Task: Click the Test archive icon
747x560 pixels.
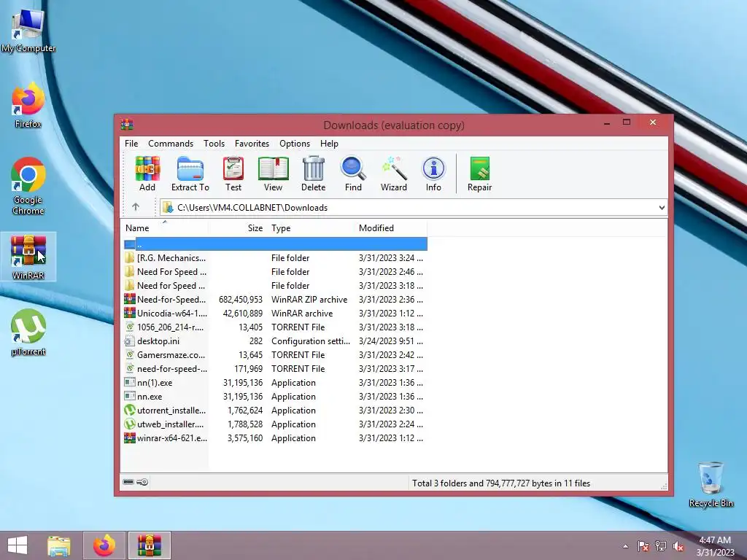Action: coord(233,174)
